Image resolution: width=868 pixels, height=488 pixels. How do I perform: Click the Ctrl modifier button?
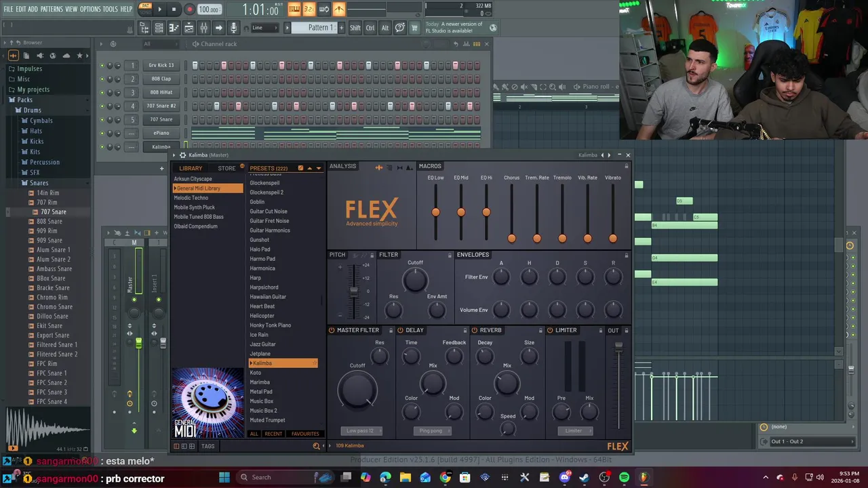[x=370, y=28]
